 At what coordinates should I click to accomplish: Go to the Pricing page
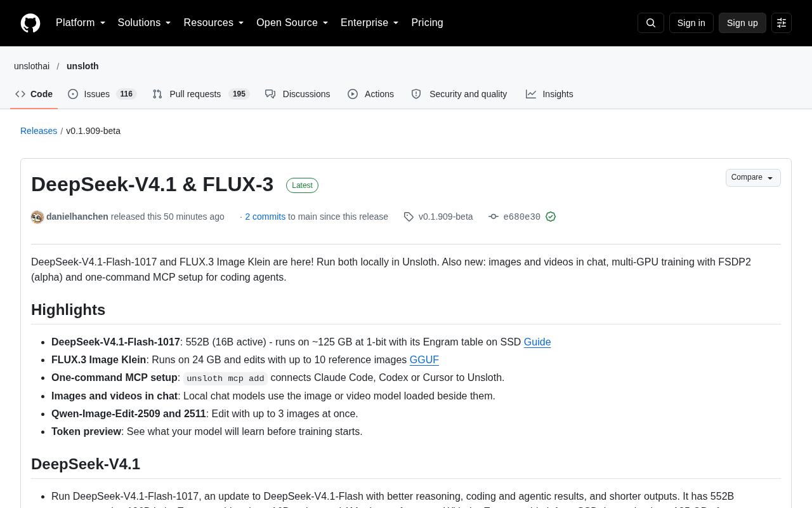point(427,23)
